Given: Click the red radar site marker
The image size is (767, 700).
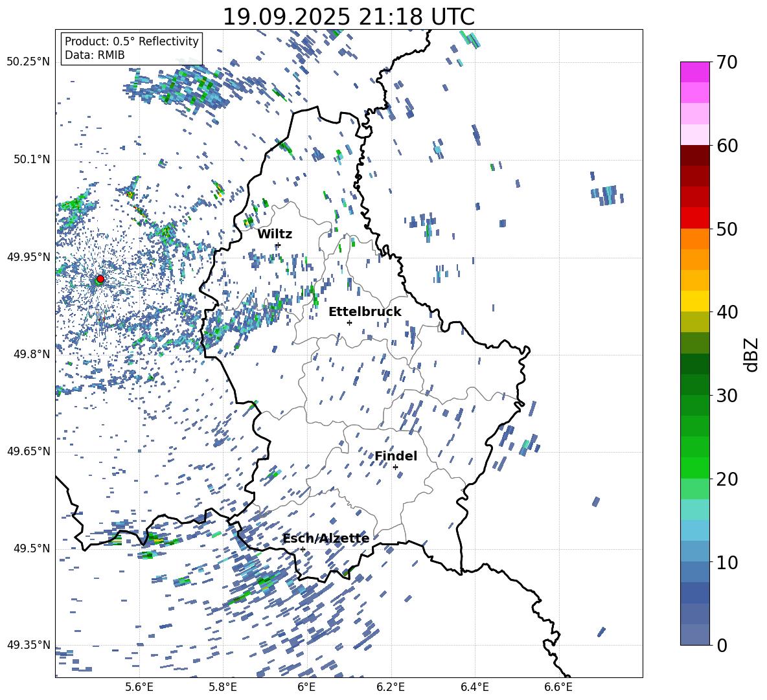Looking at the screenshot, I should coord(100,279).
